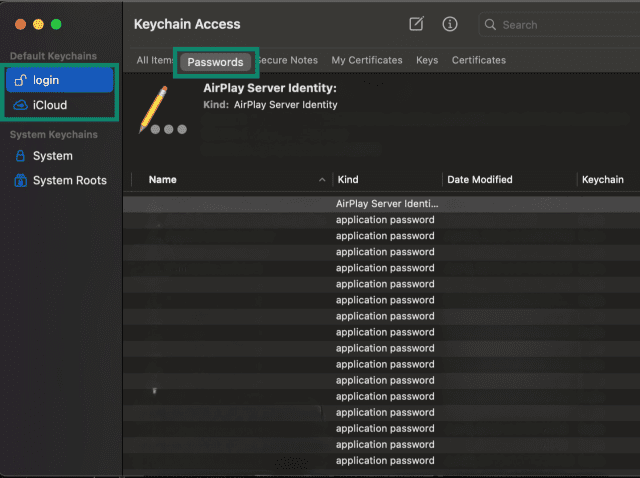Select the iCloud keychain
Screen dimensions: 640x478
pos(60,105)
